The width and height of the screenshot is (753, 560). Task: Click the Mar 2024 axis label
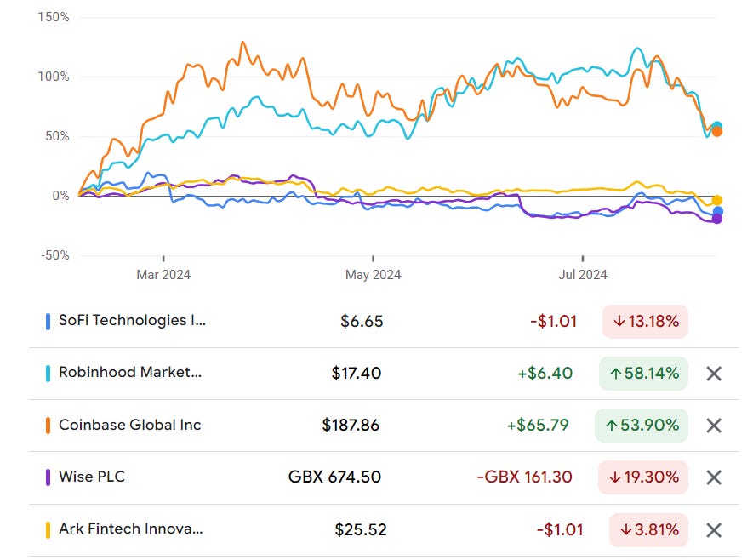pos(163,275)
